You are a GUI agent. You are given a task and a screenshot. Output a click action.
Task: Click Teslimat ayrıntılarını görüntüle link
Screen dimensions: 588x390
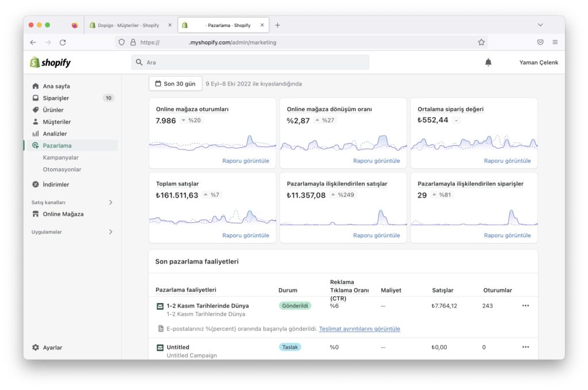(x=359, y=329)
